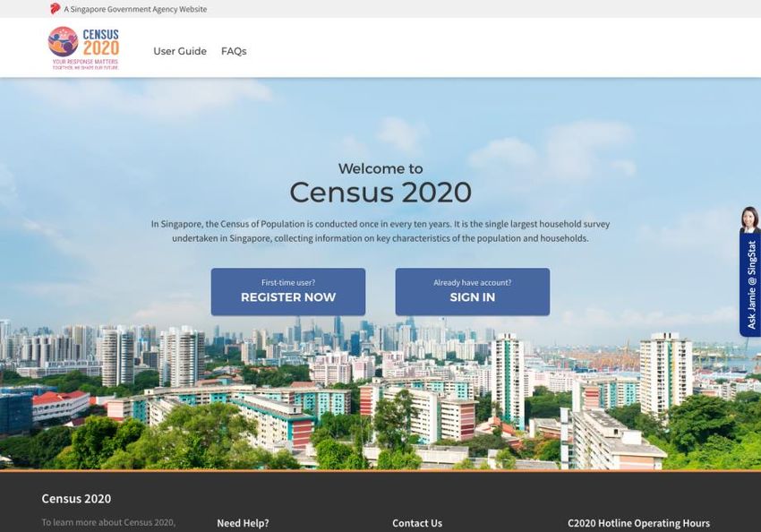Click the Census 2020 footer heading
761x532 pixels.
(76, 499)
